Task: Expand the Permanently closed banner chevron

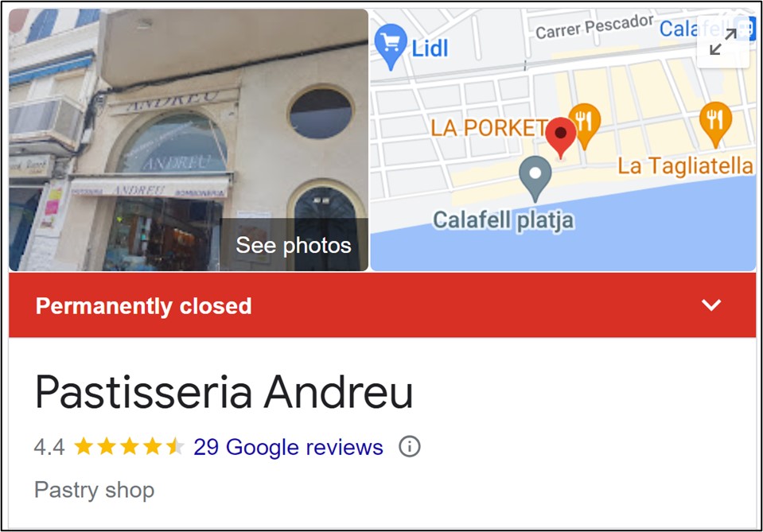Action: click(x=711, y=305)
